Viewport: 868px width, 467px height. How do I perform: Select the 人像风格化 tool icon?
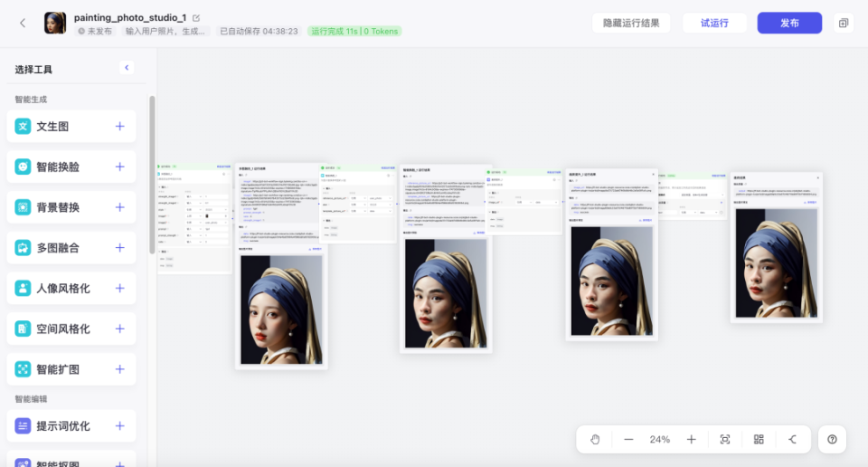tap(23, 288)
